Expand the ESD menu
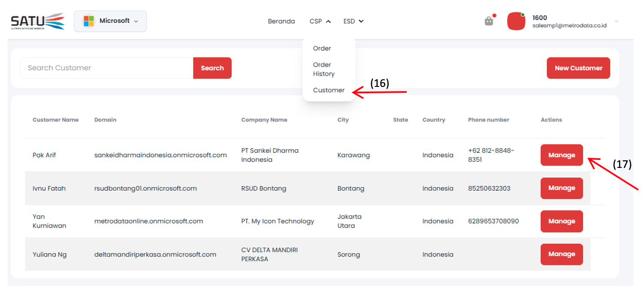644x297 pixels. [x=353, y=21]
